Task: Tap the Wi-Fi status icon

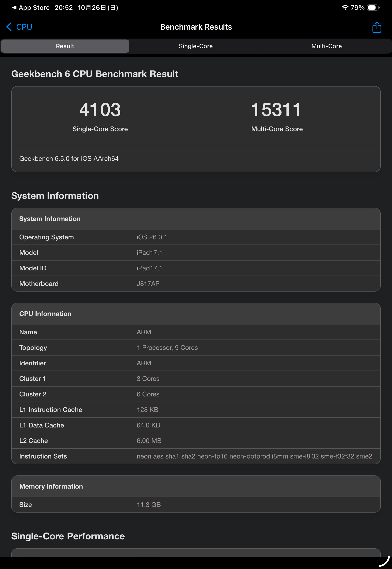Action: click(x=345, y=8)
